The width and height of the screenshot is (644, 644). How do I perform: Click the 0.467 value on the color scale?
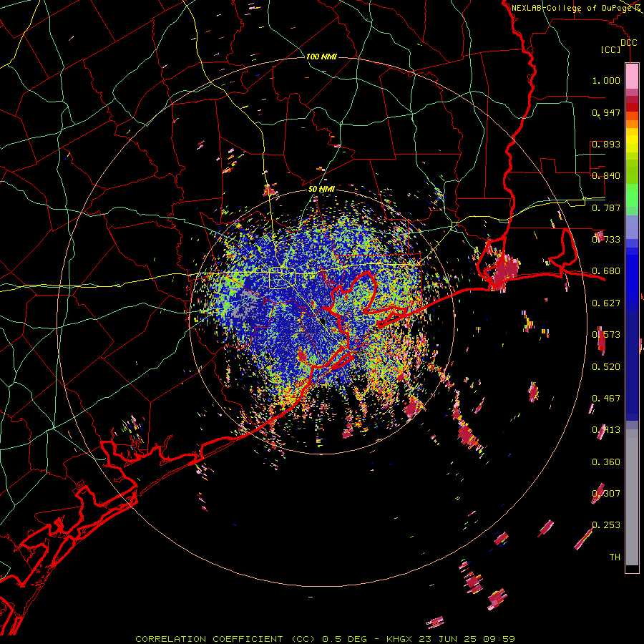coord(606,399)
